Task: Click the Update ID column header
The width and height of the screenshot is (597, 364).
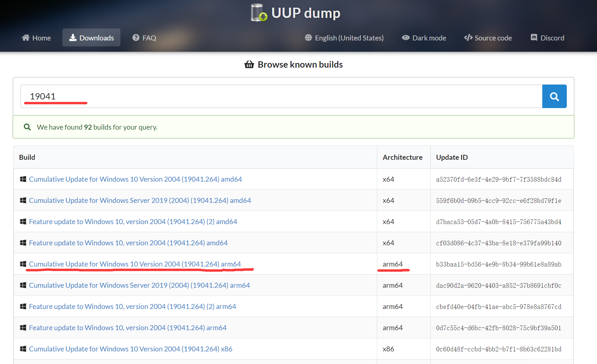Action: click(x=452, y=157)
